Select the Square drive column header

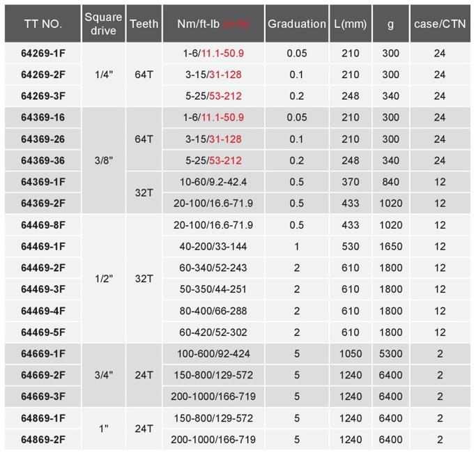pyautogui.click(x=103, y=24)
